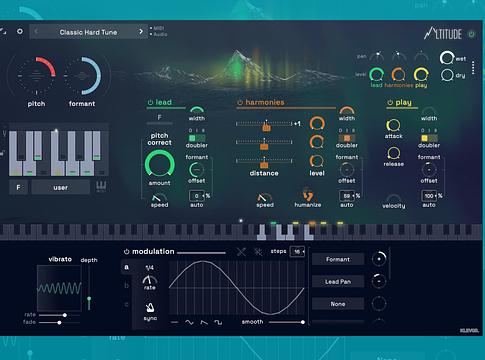The image size is (485, 360).
Task: Click the snowflake freeze icon in modulation
Action: tap(258, 252)
